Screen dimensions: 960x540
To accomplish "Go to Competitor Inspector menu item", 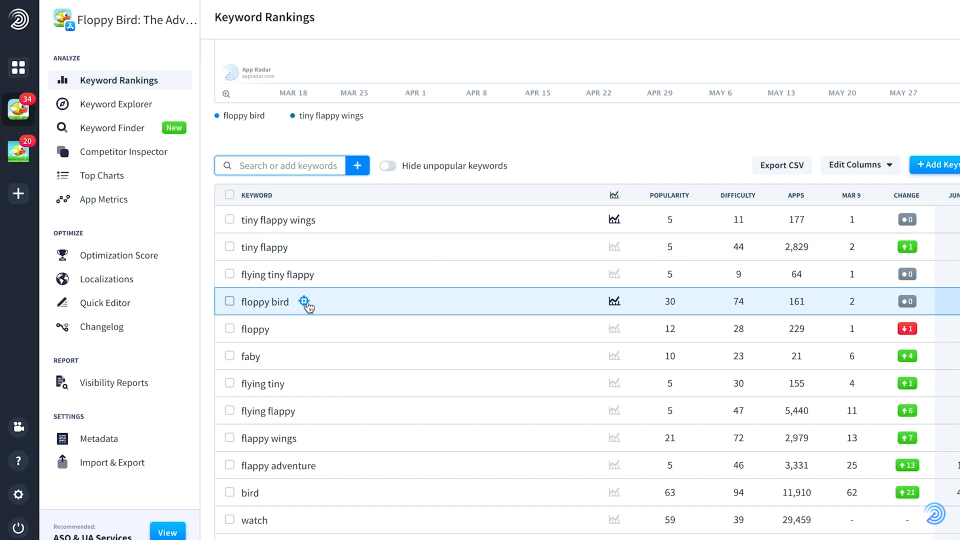I will 123,152.
